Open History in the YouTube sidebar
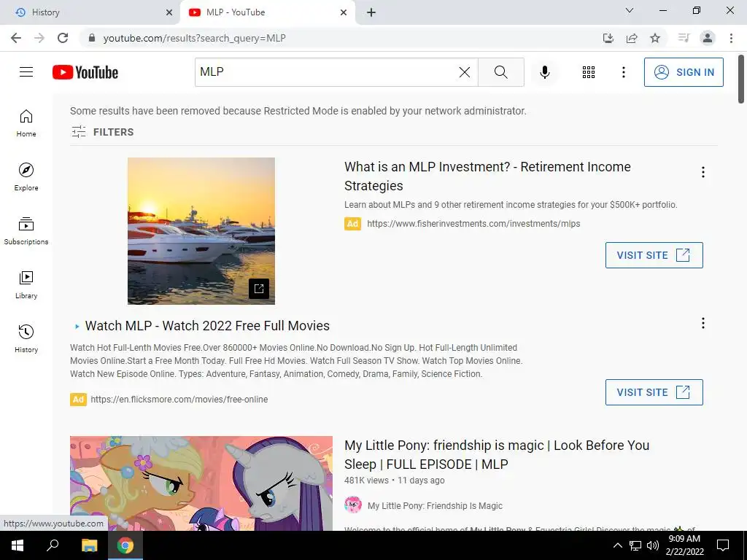The height and width of the screenshot is (560, 747). (26, 338)
